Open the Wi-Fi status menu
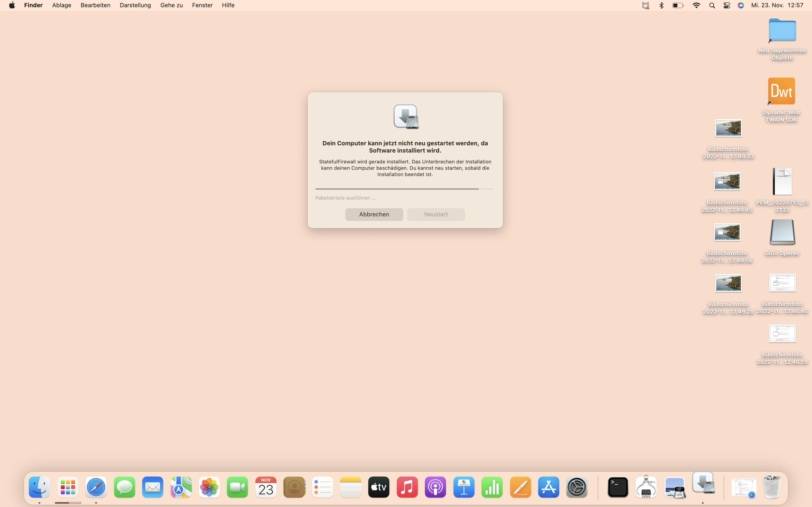Image resolution: width=812 pixels, height=507 pixels. pos(696,5)
